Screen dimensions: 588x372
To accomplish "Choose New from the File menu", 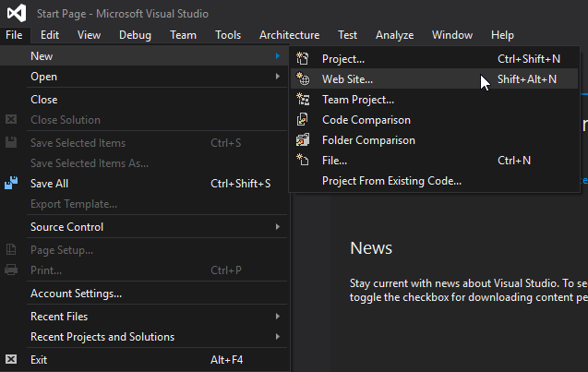I will tap(144, 56).
